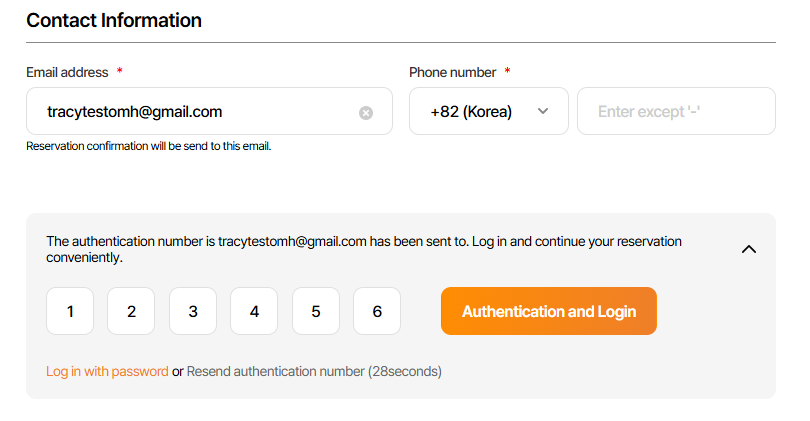This screenshot has height=421, width=810.
Task: Select the digit box containing 3
Action: (193, 311)
